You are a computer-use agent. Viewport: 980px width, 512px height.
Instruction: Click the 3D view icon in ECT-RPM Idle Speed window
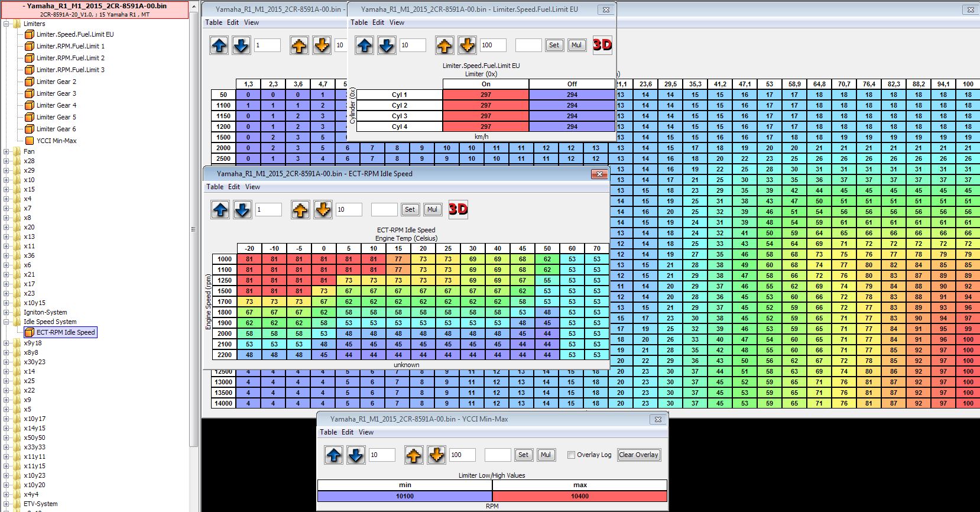458,209
